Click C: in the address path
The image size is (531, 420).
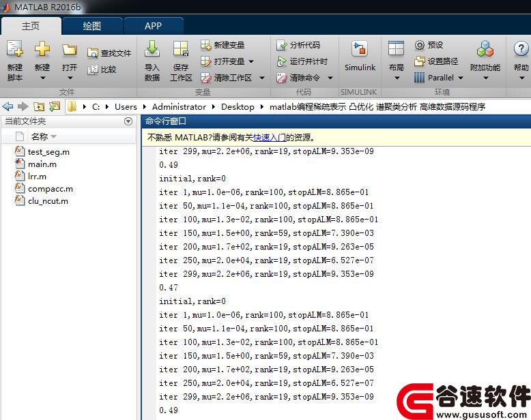click(96, 107)
